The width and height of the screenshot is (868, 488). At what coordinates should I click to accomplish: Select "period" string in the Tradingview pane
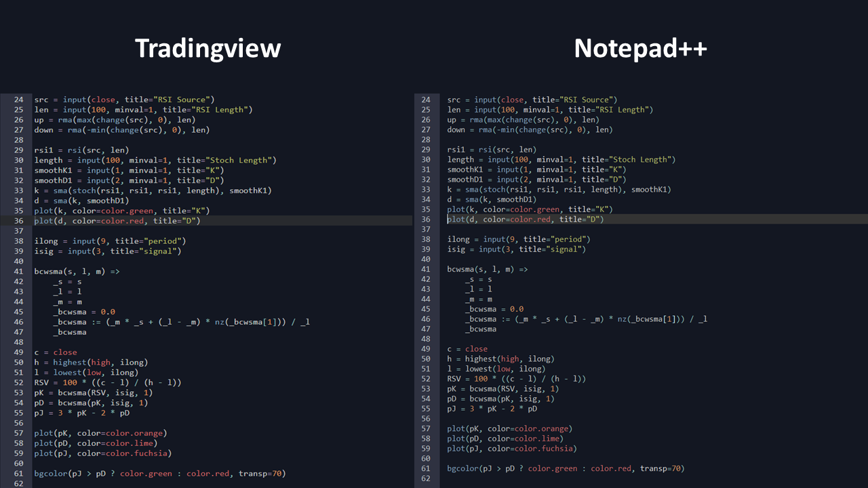pos(163,241)
